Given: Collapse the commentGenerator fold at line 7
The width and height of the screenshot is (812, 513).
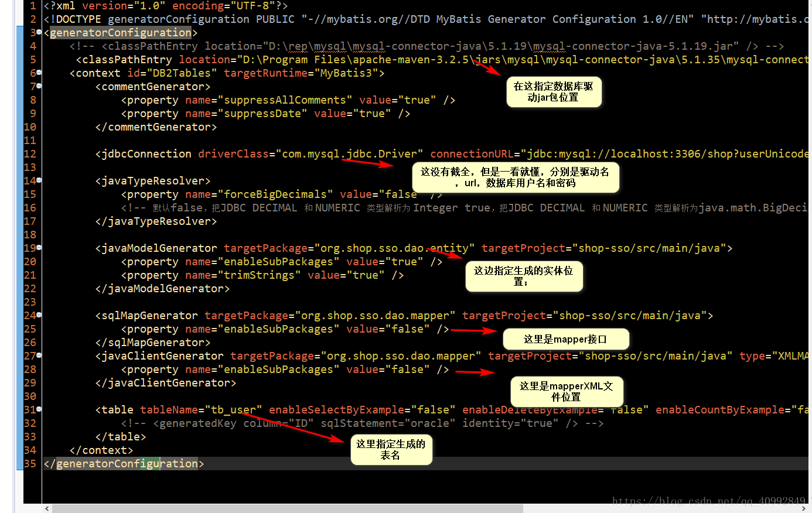Looking at the screenshot, I should click(x=37, y=86).
